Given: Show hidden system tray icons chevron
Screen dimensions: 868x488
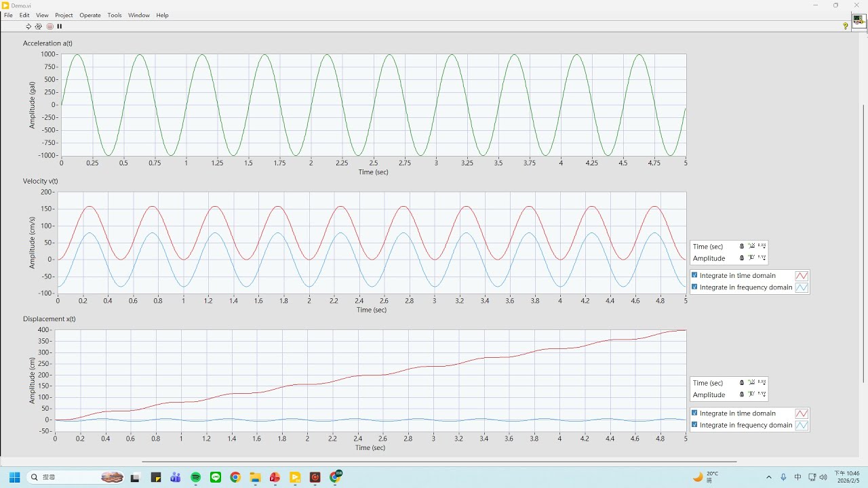Looking at the screenshot, I should click(768, 477).
